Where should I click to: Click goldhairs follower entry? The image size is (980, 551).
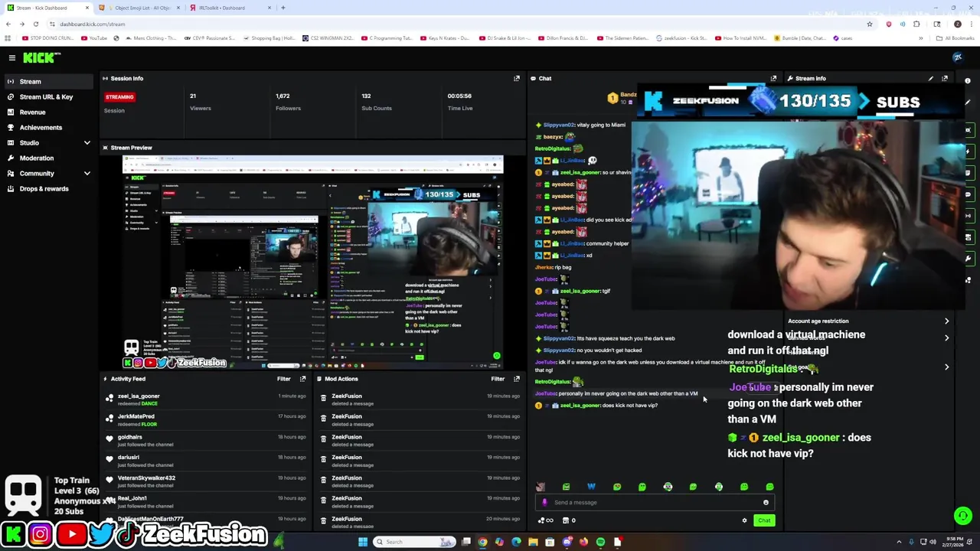point(129,437)
